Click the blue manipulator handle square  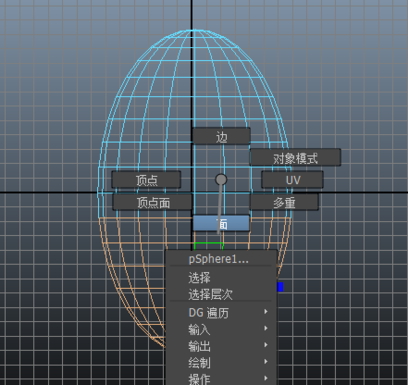[280, 287]
